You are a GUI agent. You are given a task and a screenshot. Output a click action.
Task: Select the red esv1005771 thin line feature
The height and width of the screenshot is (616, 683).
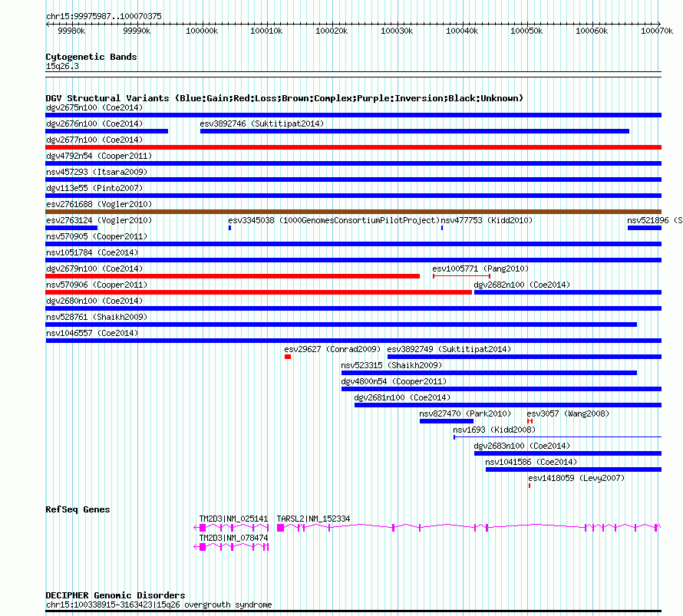click(x=461, y=276)
